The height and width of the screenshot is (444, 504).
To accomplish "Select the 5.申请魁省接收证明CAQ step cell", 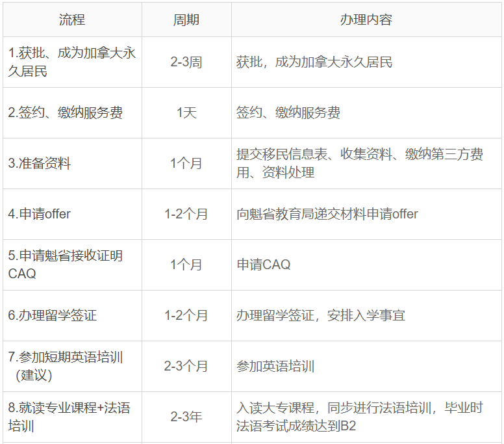I will pyautogui.click(x=66, y=265).
